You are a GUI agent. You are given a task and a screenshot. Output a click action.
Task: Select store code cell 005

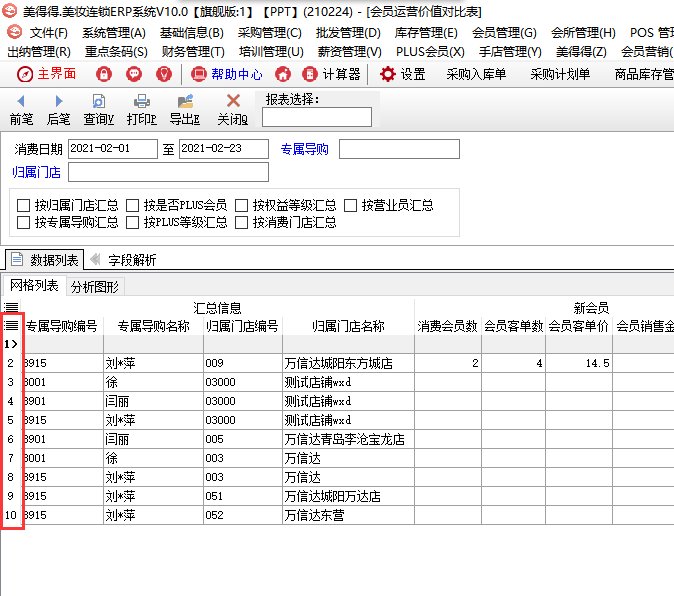(x=243, y=439)
